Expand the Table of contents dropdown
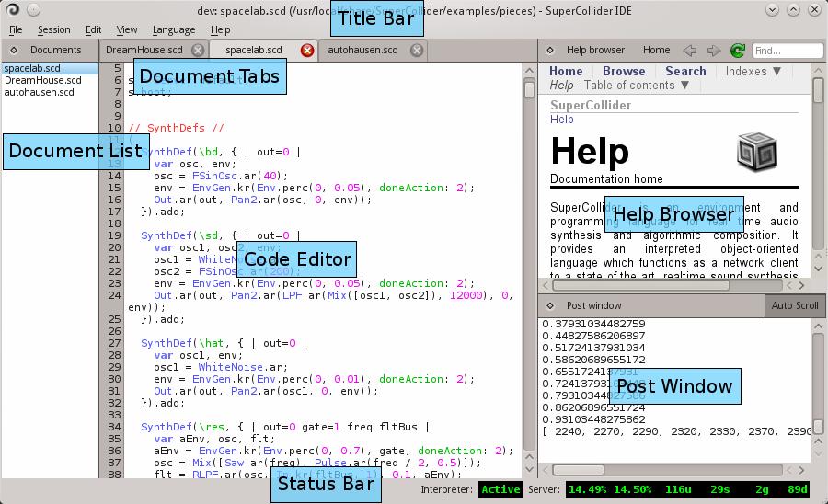This screenshot has height=504, width=828. click(x=637, y=85)
